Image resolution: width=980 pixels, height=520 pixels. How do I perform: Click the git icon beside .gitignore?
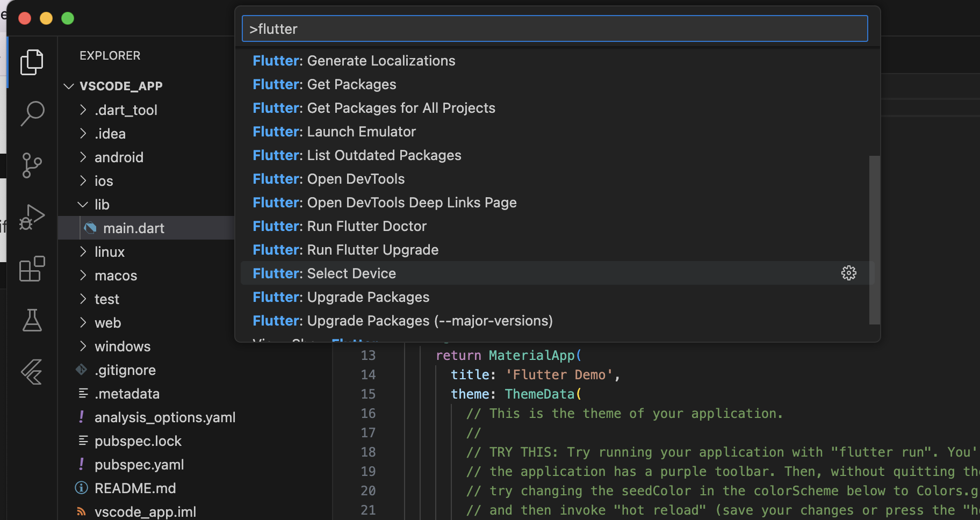pos(81,370)
